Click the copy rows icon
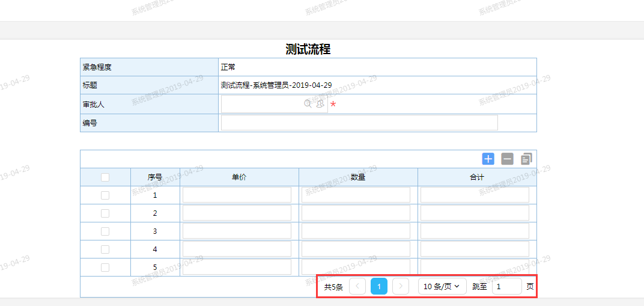The width and height of the screenshot is (644, 306). 526,159
